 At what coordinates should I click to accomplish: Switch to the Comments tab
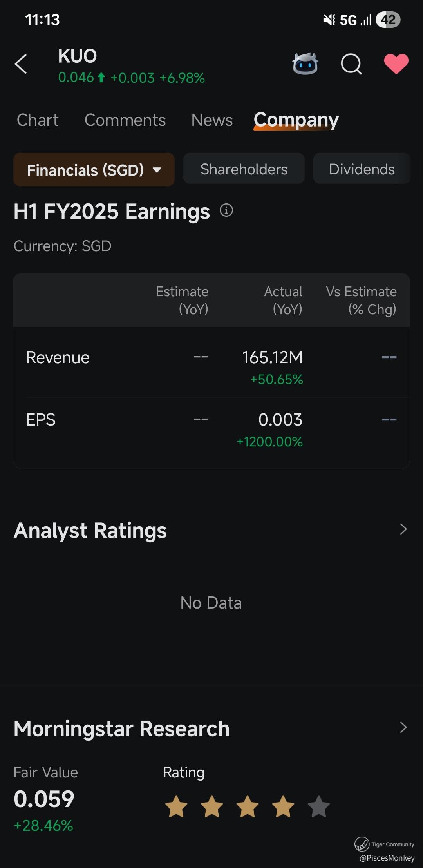coord(125,120)
